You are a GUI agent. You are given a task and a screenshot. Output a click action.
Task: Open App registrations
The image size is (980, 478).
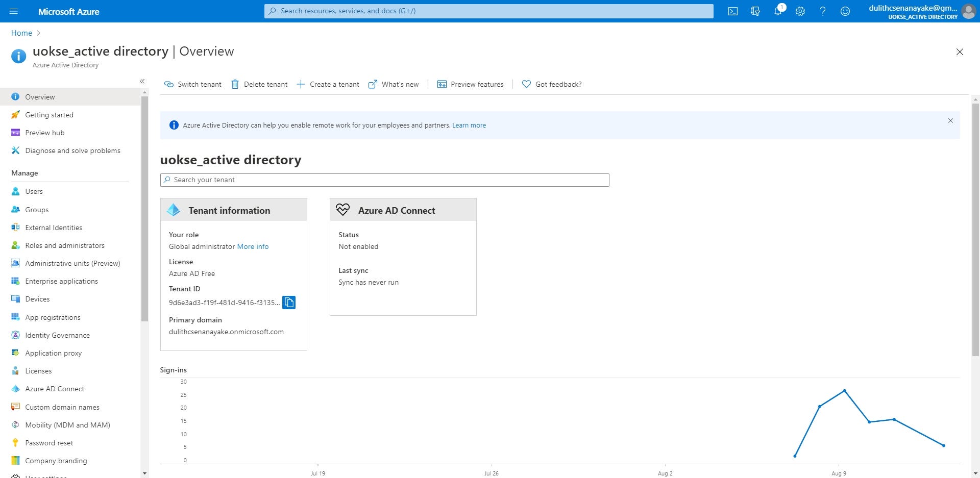(70, 317)
